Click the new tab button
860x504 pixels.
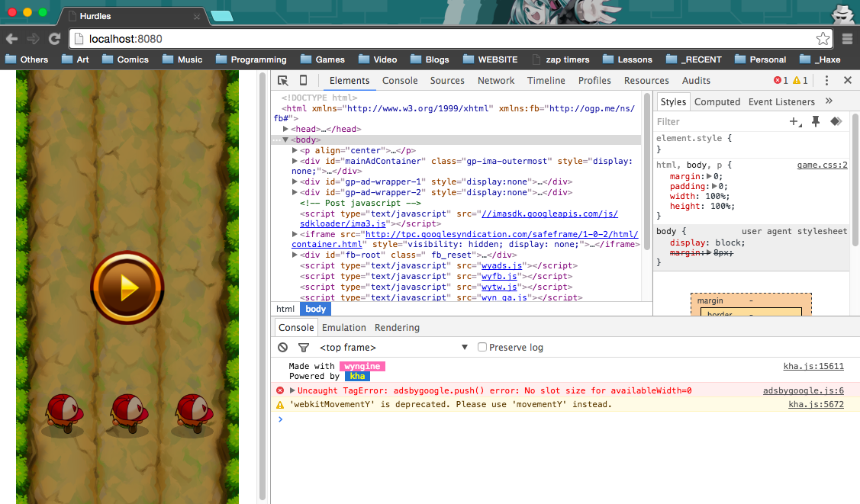click(x=221, y=17)
